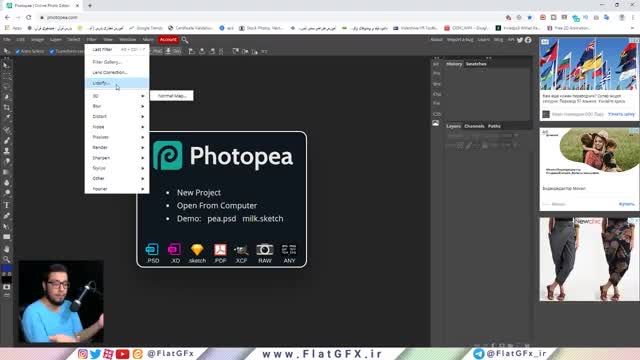Click the search magnifier icon in the menu bar
Screen dimensions: 640x360
[x=185, y=40]
